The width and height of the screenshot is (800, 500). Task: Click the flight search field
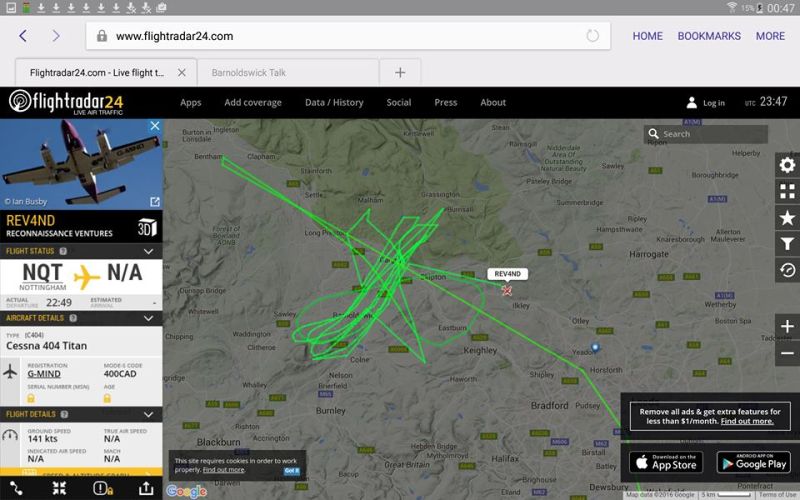[x=706, y=134]
